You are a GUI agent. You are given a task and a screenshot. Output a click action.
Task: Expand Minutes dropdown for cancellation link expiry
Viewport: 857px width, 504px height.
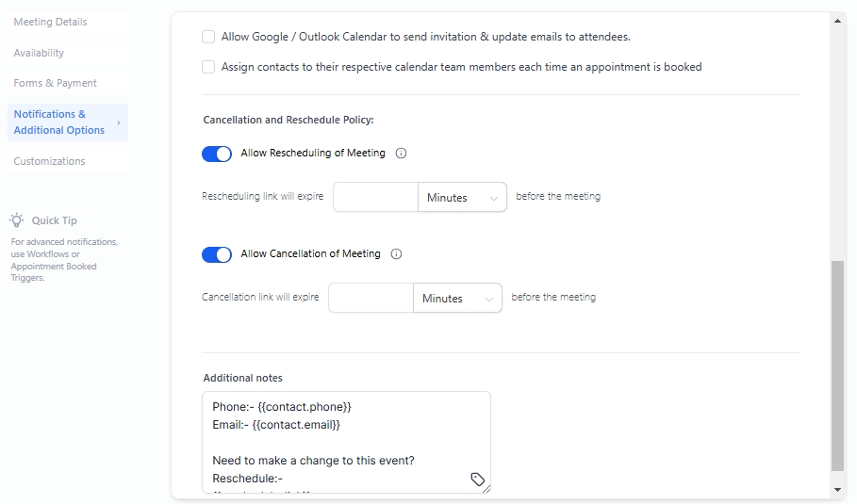tap(457, 299)
